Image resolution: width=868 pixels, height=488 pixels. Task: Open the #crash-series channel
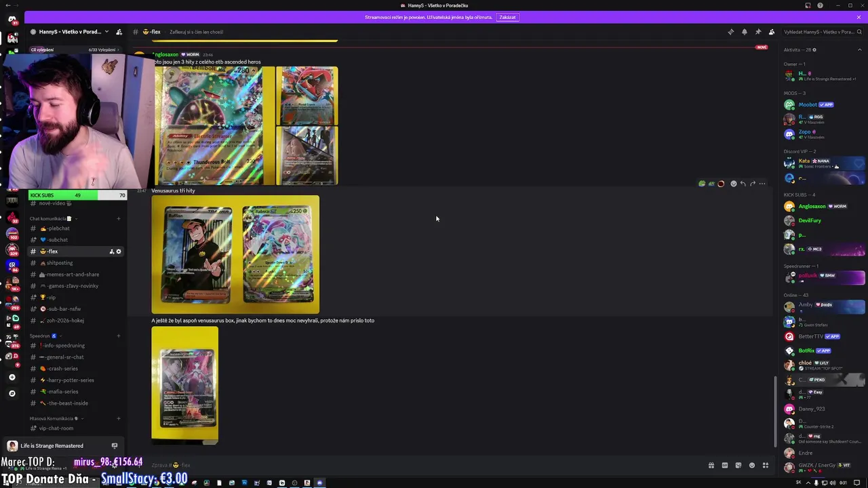tap(76, 369)
